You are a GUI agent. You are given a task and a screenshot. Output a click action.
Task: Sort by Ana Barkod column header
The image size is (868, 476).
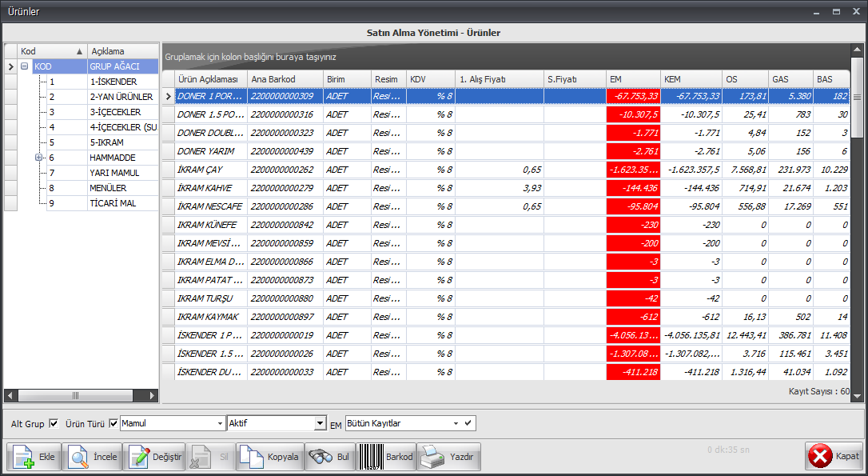coord(285,79)
